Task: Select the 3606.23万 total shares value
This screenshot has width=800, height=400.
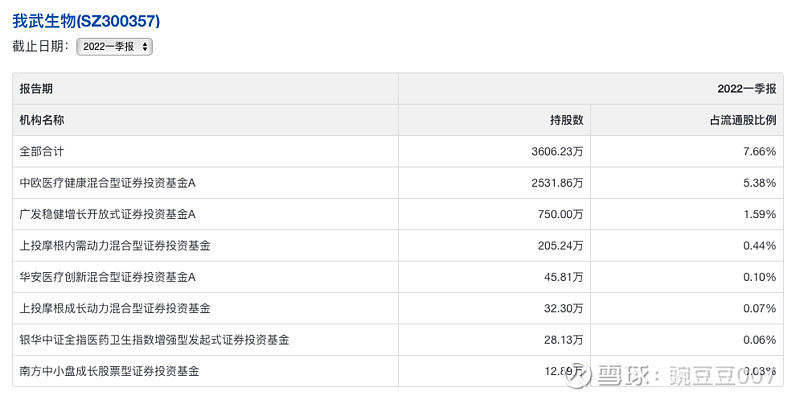Action: pyautogui.click(x=557, y=152)
